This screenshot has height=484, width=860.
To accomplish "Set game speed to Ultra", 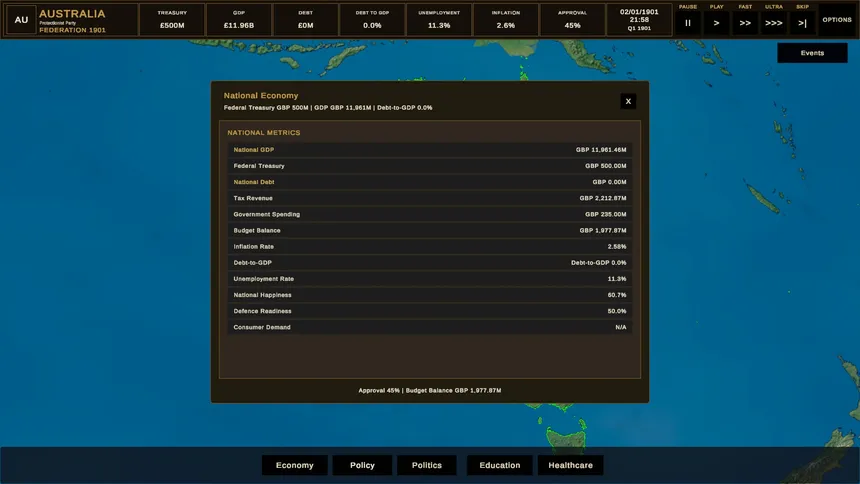I will point(774,23).
